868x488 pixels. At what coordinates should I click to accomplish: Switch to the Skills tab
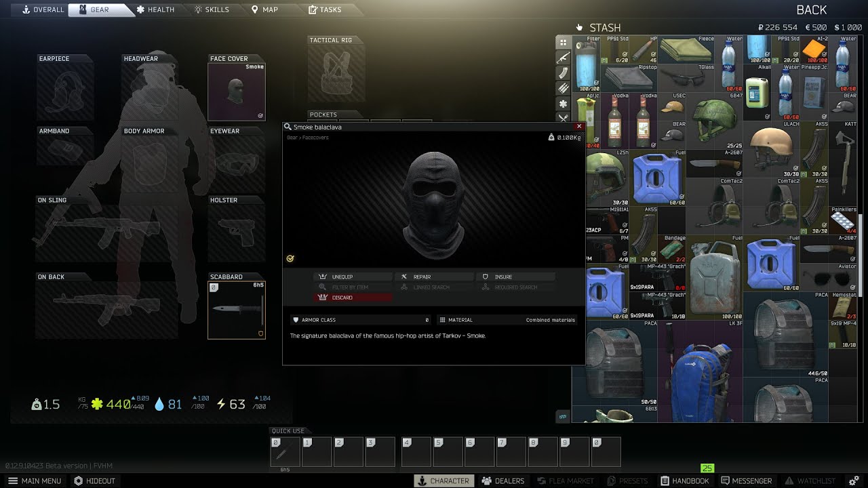coord(212,9)
